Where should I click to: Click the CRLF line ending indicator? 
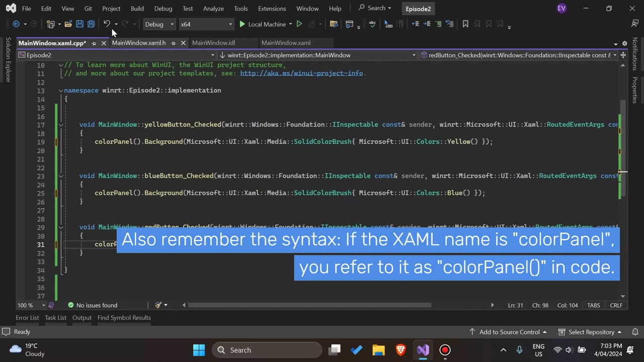pyautogui.click(x=616, y=305)
